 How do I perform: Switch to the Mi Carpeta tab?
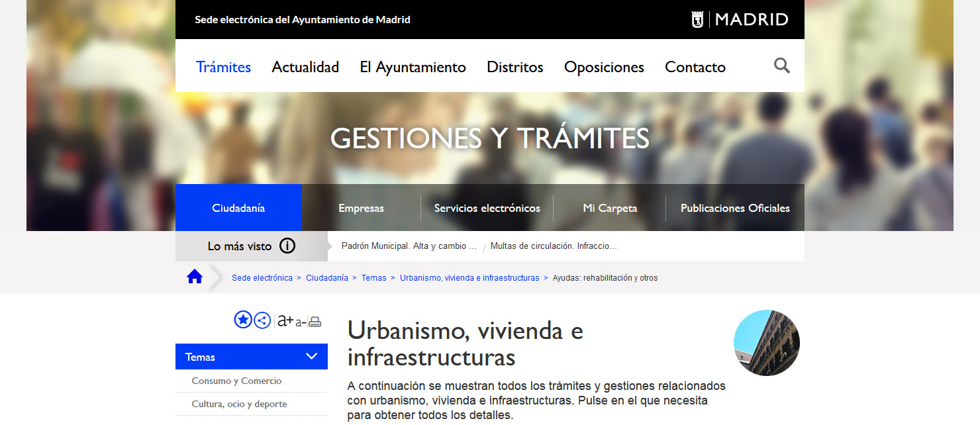(609, 208)
